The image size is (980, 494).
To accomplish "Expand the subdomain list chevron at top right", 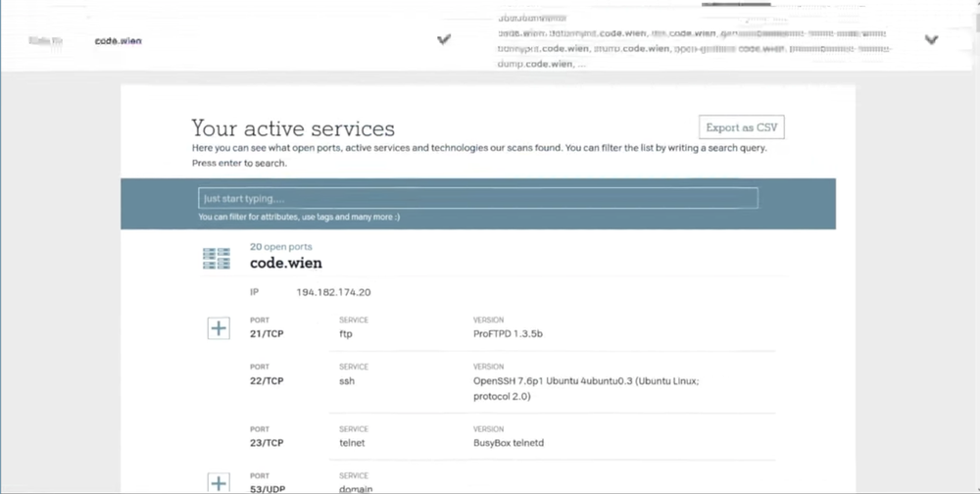I will pos(931,39).
